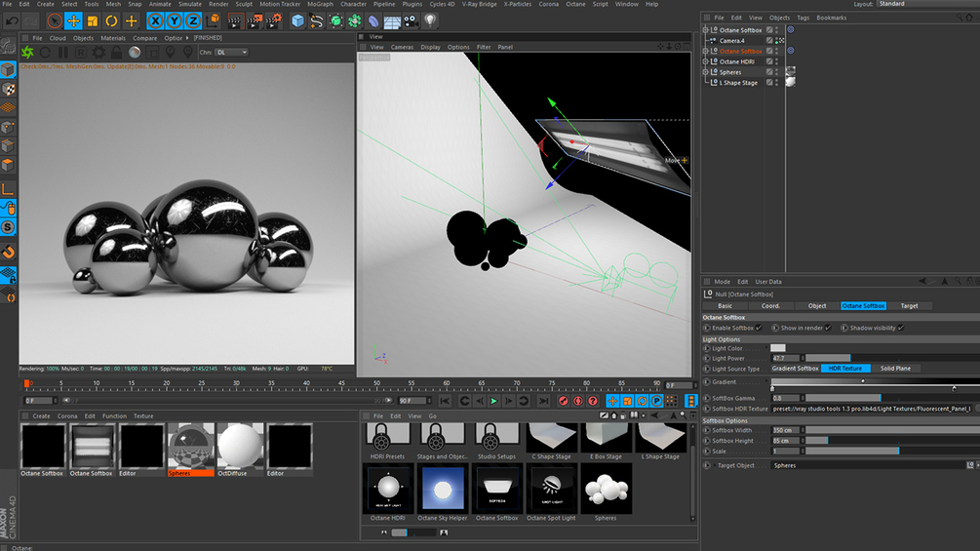
Task: Toggle Shadow visibility checkbox
Action: click(x=901, y=328)
